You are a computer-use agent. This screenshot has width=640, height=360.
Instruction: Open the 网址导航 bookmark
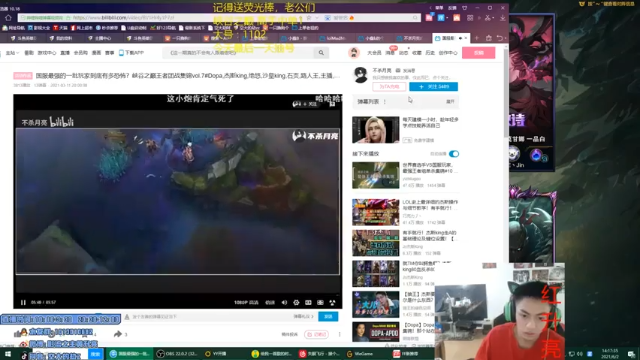click(14, 28)
